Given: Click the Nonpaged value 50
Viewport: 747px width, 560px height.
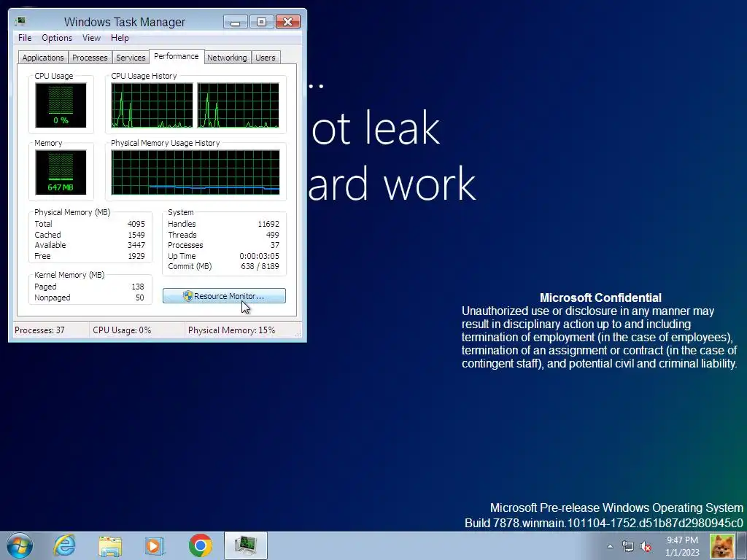Looking at the screenshot, I should 139,297.
